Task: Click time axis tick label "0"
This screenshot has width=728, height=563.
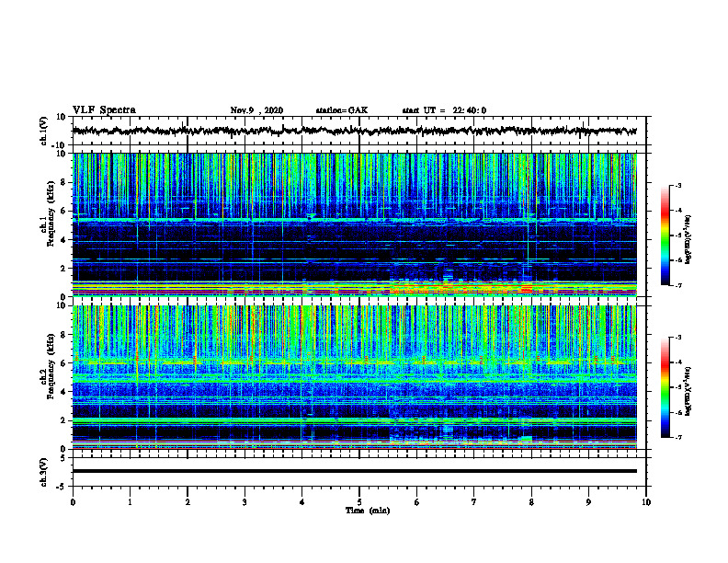Action: [x=73, y=502]
